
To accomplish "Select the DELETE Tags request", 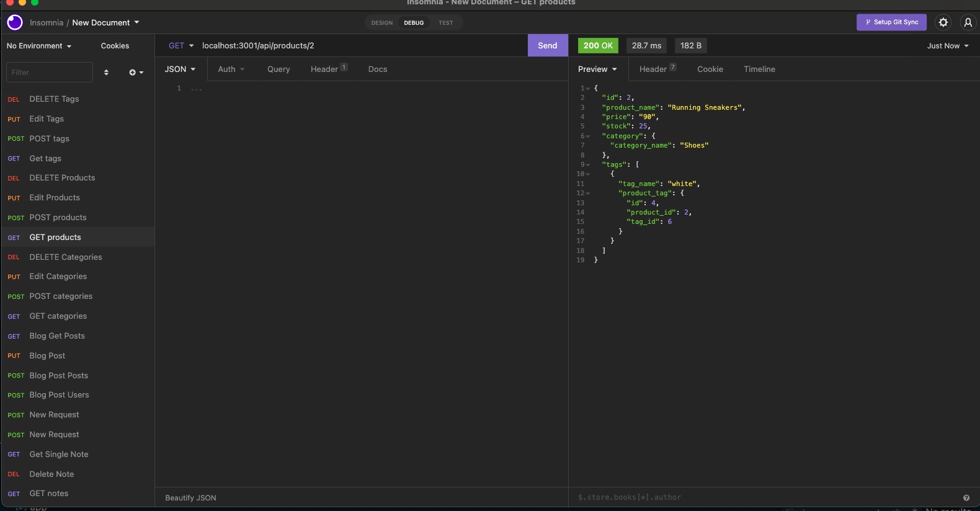I will click(78, 99).
